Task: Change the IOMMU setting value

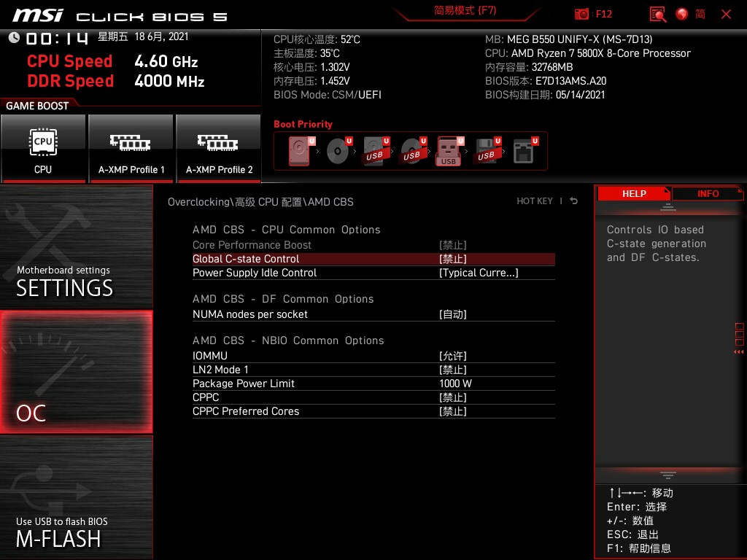Action: (x=452, y=356)
